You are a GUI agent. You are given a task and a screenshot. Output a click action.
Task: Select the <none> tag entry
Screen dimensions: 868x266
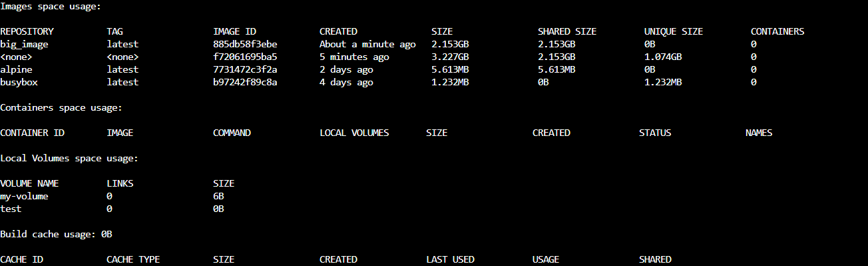[x=122, y=57]
